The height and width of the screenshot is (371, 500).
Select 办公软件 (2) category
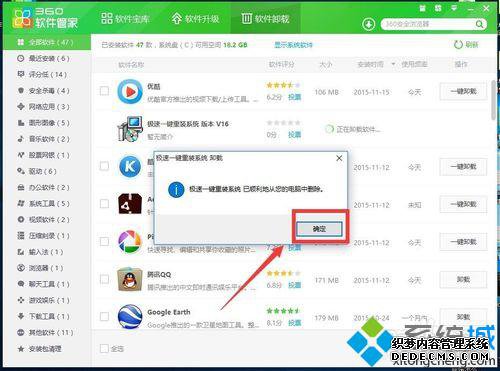tap(47, 187)
